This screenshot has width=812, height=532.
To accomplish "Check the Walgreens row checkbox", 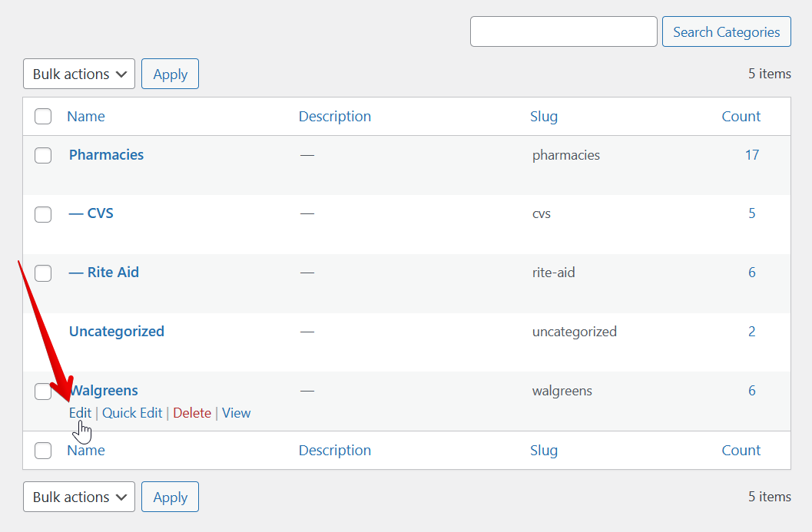I will point(43,392).
